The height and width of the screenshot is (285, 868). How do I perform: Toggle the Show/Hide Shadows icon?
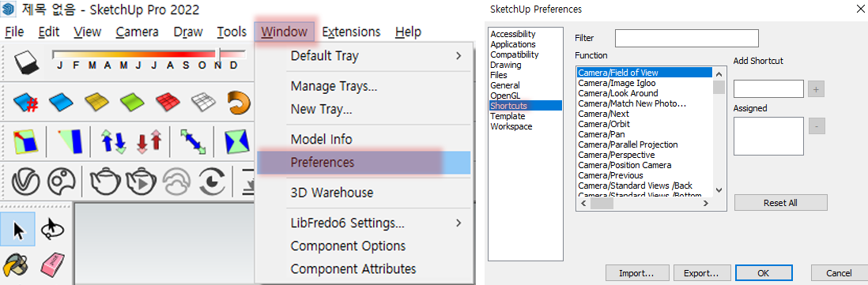[x=27, y=62]
